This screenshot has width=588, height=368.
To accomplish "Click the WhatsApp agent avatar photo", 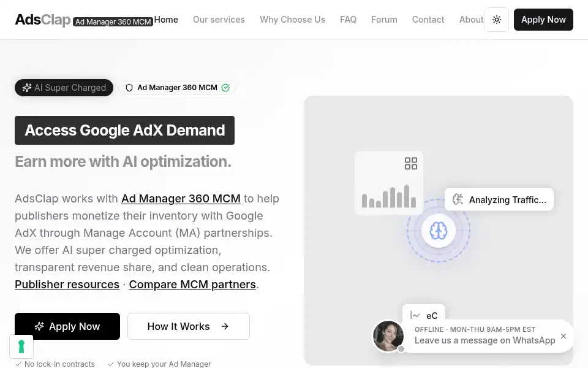I will click(x=388, y=336).
